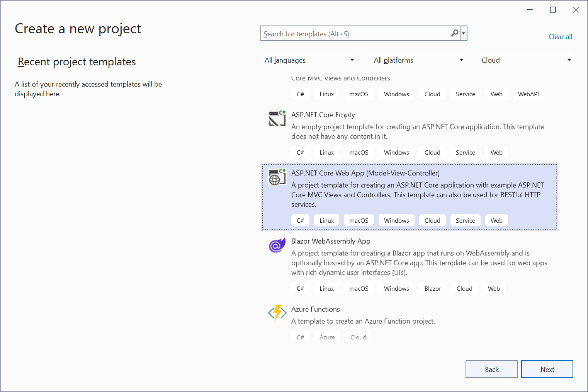Expand the All platforms filter dropdown
588x392 pixels.
[x=418, y=60]
